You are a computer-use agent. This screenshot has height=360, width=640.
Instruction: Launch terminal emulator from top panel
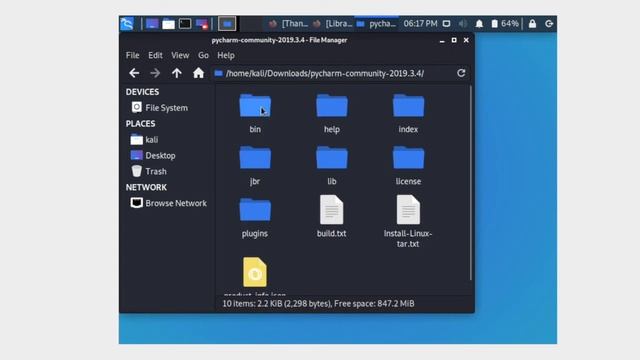(x=185, y=24)
